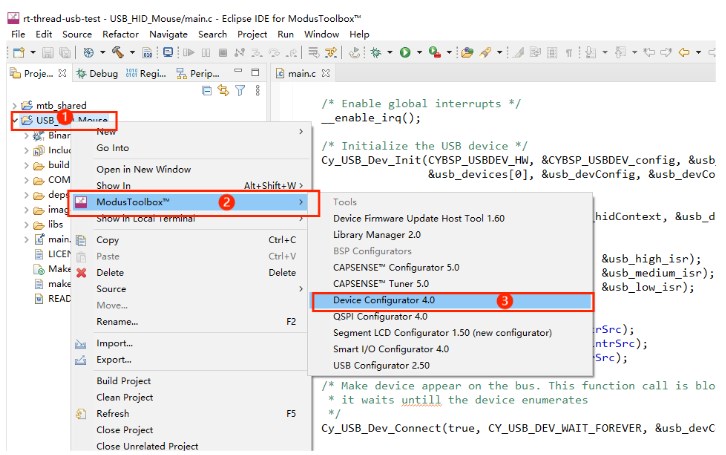726x455 pixels.
Task: Open the terminal monitor icon
Action: click(168, 52)
